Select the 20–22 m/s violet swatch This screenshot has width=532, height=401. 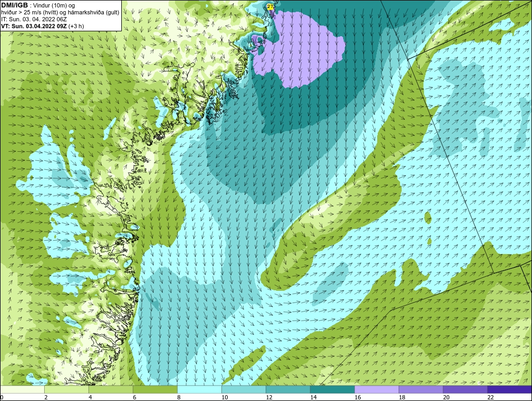pos(465,389)
